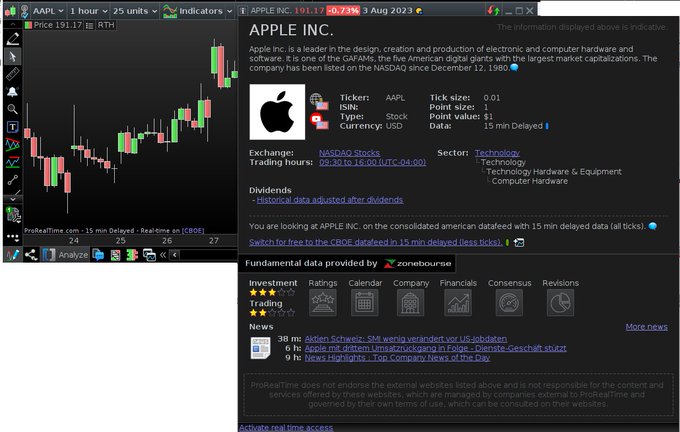Click the speech bubble after company description
This screenshot has width=680, height=432.
click(514, 67)
